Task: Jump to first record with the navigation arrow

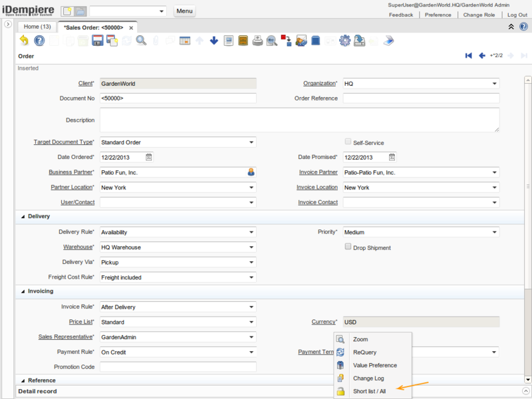Action: click(469, 56)
